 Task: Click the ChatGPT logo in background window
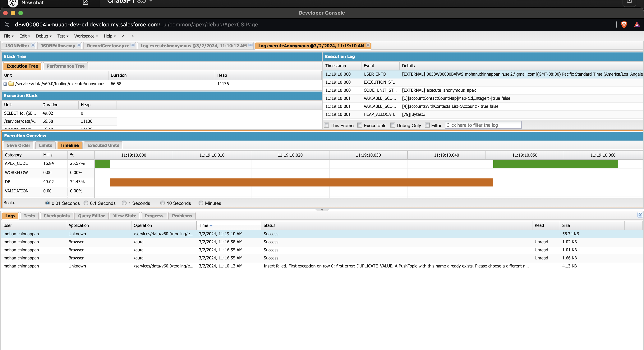click(13, 3)
